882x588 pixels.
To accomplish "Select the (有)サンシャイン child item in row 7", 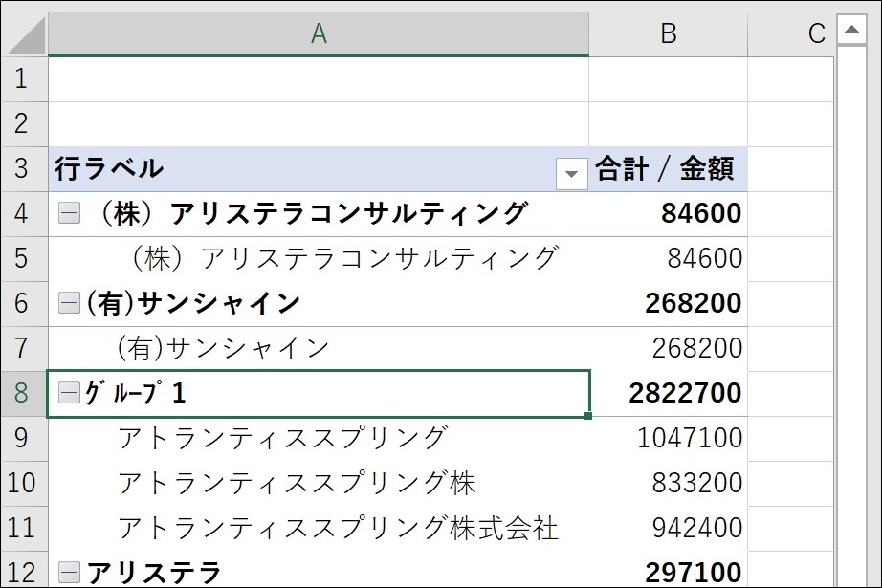I will click(x=223, y=348).
